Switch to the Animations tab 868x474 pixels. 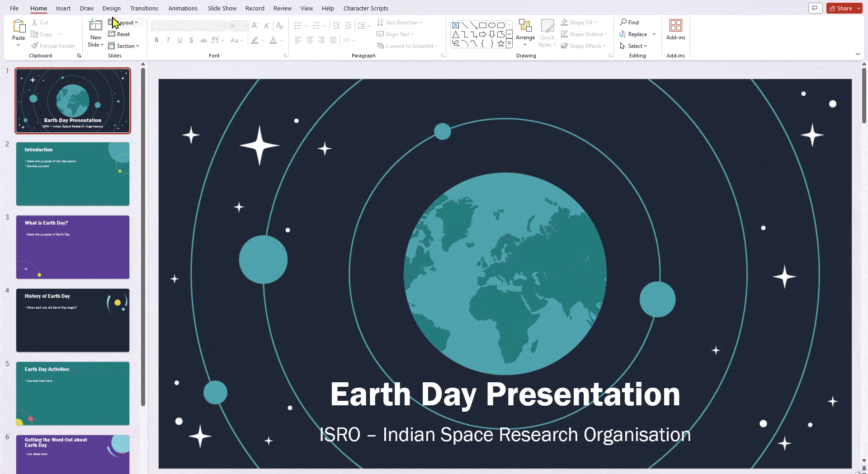(183, 8)
